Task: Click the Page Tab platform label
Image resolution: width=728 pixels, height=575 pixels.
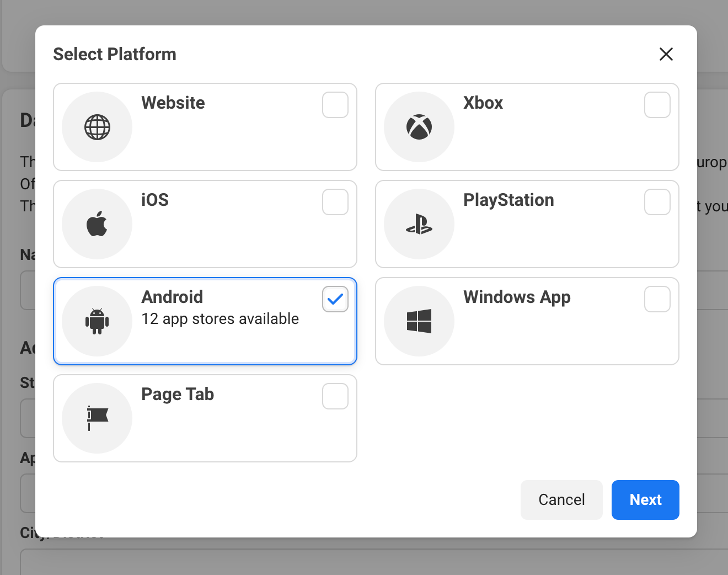Action: point(178,394)
